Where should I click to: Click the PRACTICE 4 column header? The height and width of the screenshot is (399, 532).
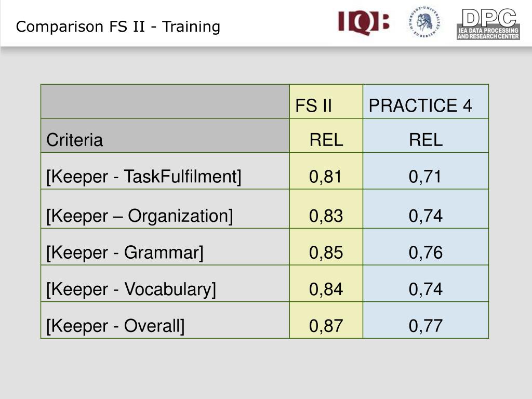(x=425, y=101)
